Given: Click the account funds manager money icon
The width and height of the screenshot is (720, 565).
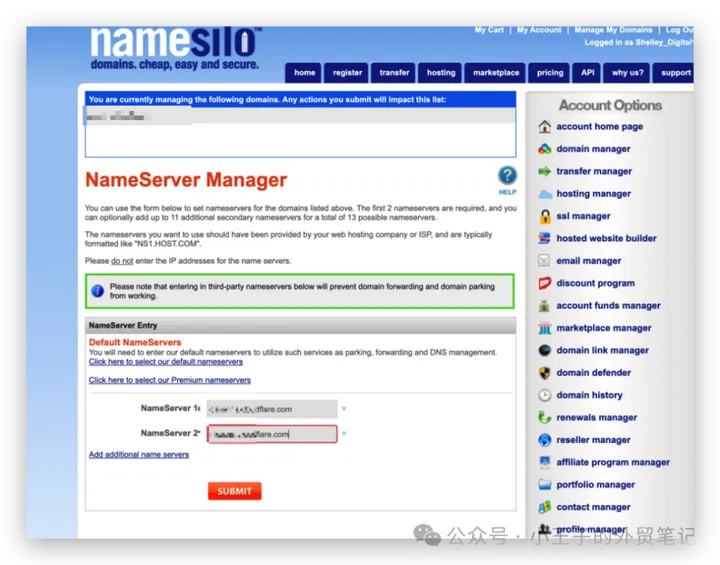Looking at the screenshot, I should tap(545, 305).
